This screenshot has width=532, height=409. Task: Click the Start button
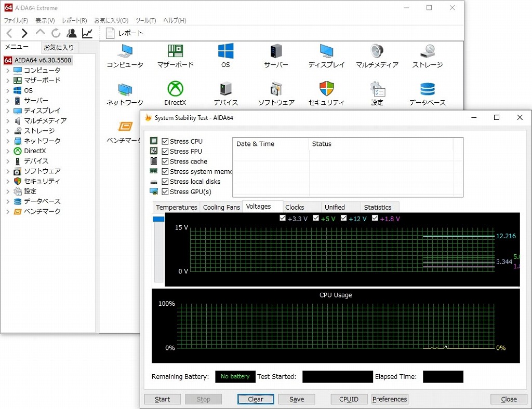click(x=162, y=399)
